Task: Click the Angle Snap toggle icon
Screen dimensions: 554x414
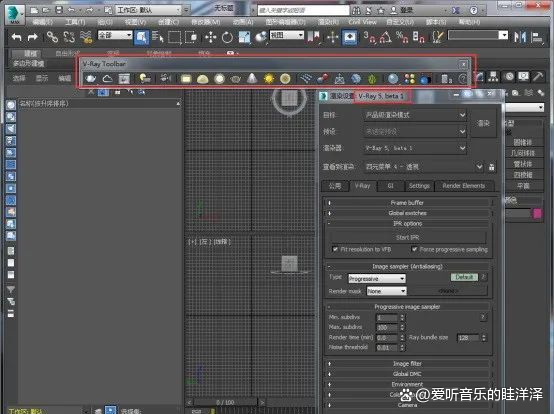Action: (x=385, y=37)
